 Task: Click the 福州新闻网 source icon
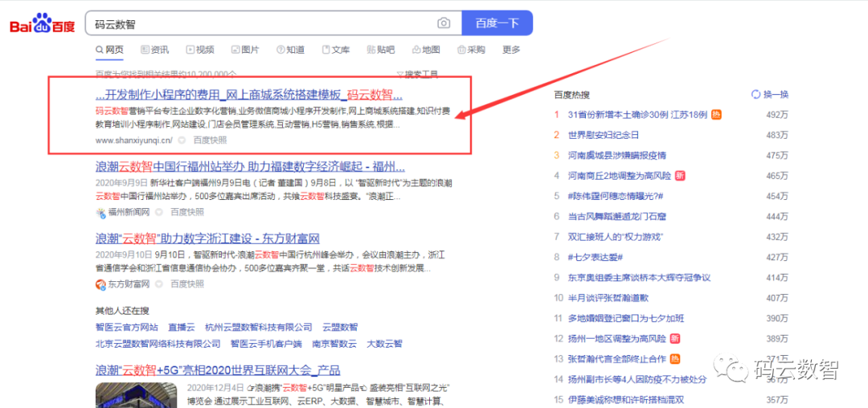point(100,212)
